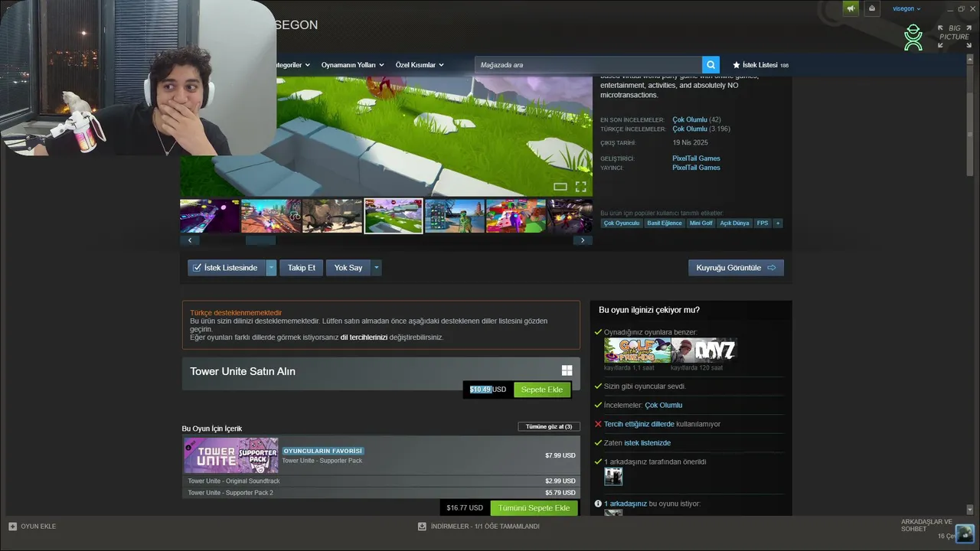Click the Tümüne göz at (3) button
The width and height of the screenshot is (980, 551).
549,426
